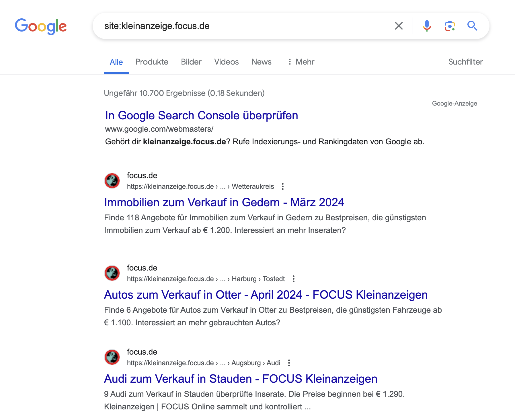Open the three-dot menu on the Tostedt result
This screenshot has width=515, height=420.
[x=294, y=279]
